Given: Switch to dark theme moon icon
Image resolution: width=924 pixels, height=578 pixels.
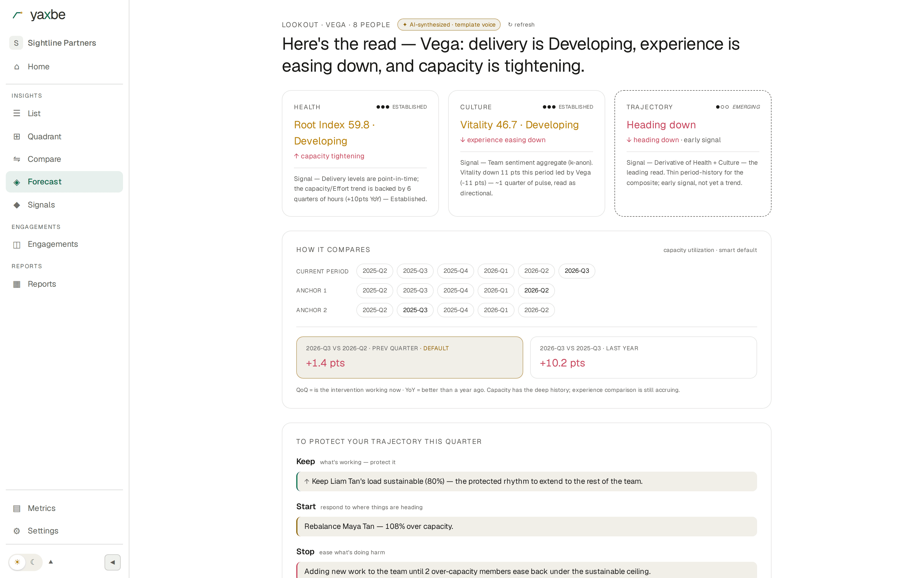Looking at the screenshot, I should pyautogui.click(x=33, y=562).
